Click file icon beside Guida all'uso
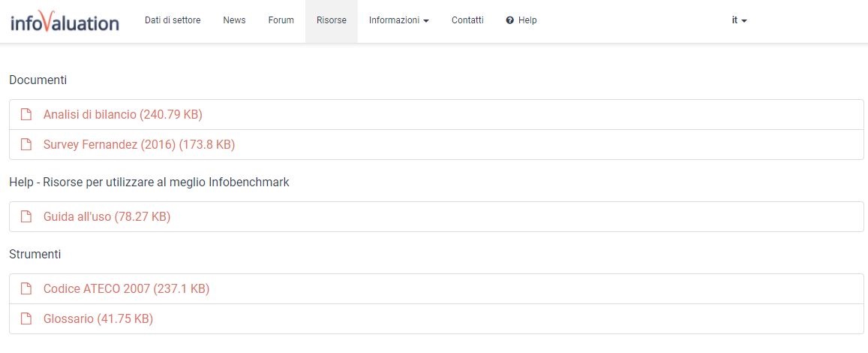868x353 pixels. point(26,216)
